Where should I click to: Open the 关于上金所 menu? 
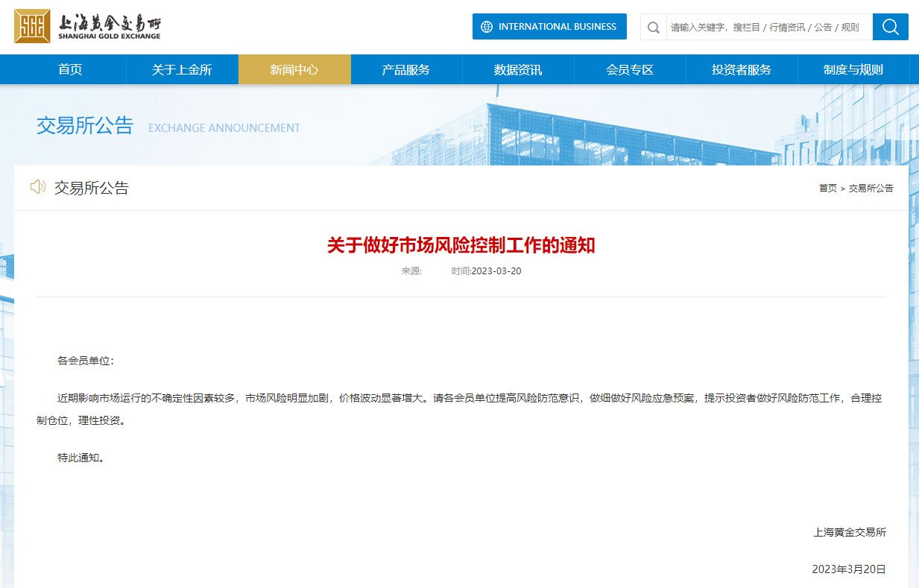[182, 69]
